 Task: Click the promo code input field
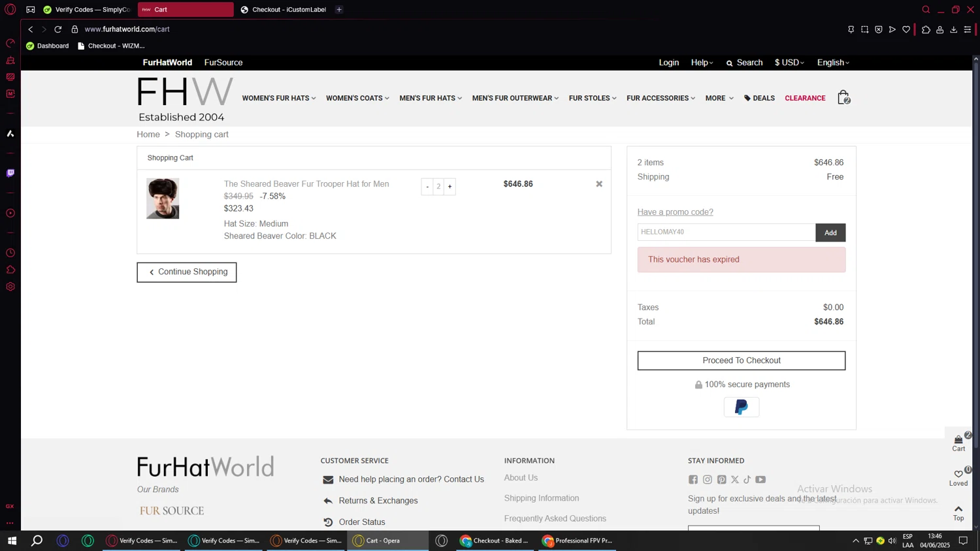(x=727, y=232)
